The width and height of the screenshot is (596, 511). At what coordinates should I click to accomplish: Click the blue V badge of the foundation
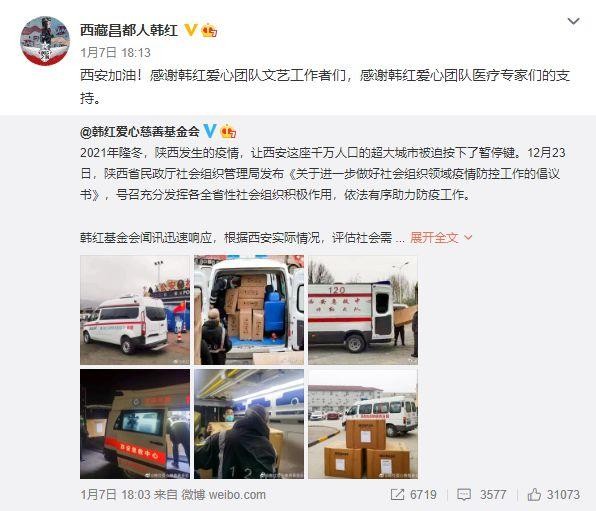point(210,131)
